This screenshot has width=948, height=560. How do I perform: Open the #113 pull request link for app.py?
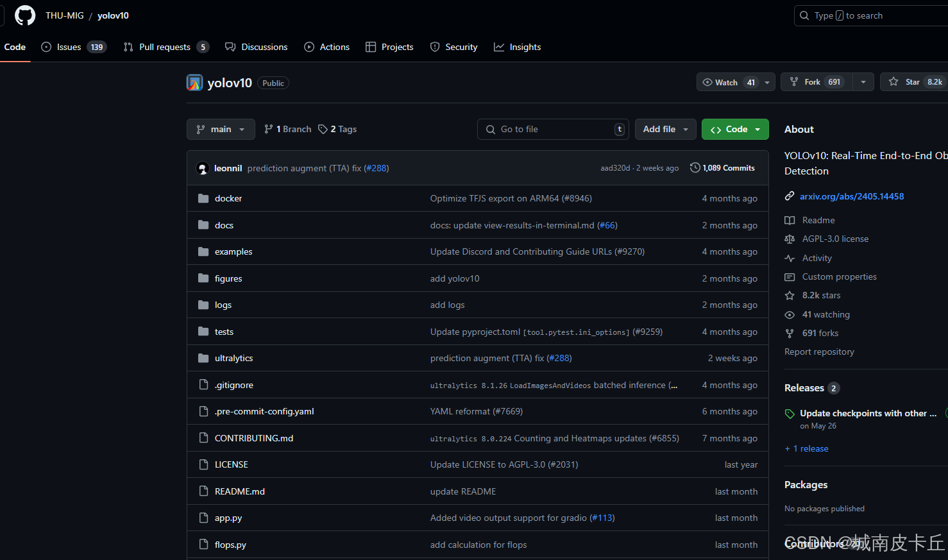pyautogui.click(x=602, y=518)
